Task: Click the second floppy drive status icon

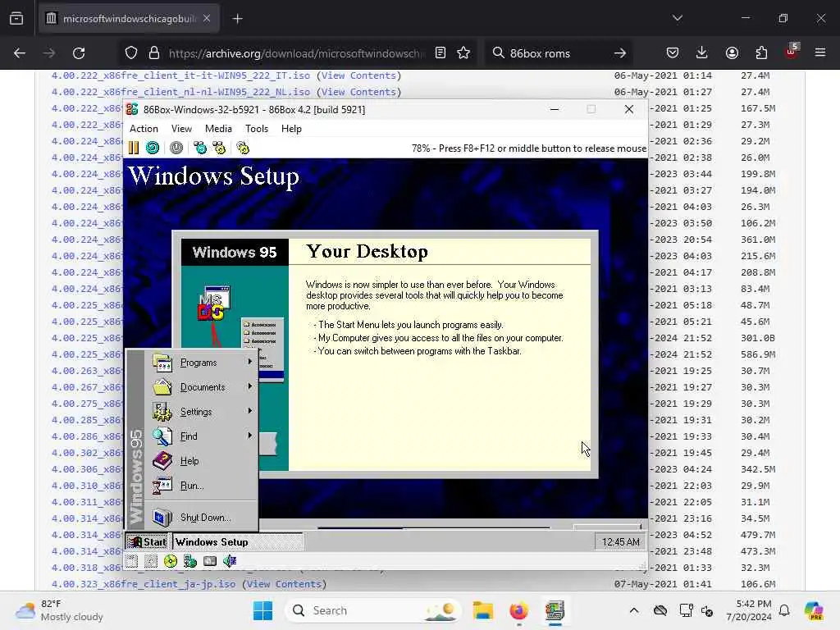Action: [151, 561]
